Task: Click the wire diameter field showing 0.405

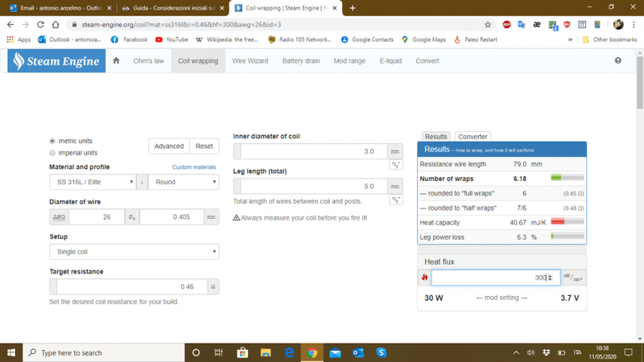Action: 171,217
